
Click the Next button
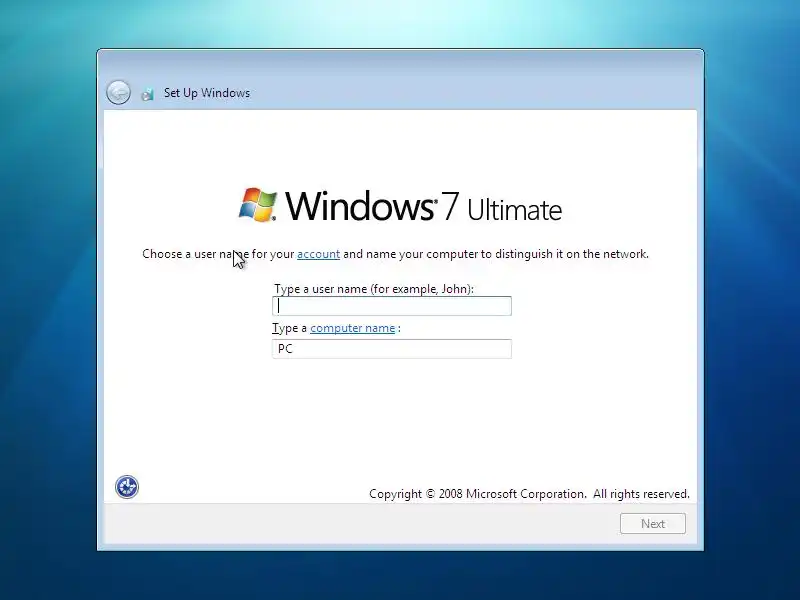point(653,523)
